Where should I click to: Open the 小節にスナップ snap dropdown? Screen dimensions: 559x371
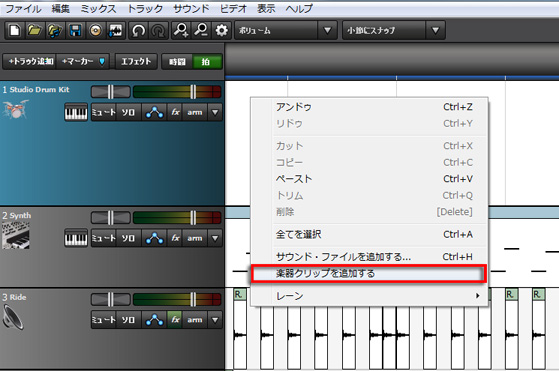point(394,30)
